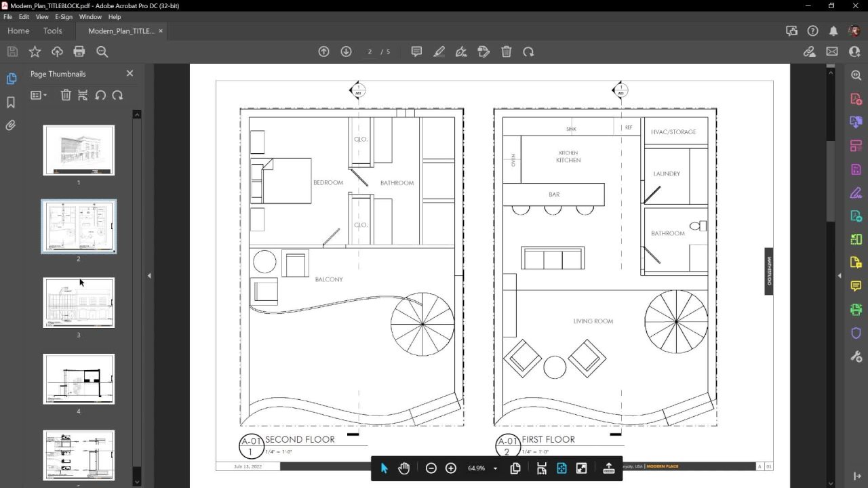This screenshot has height=488, width=868.
Task: Rotate pages clockwise in thumbnails panel
Action: point(117,96)
